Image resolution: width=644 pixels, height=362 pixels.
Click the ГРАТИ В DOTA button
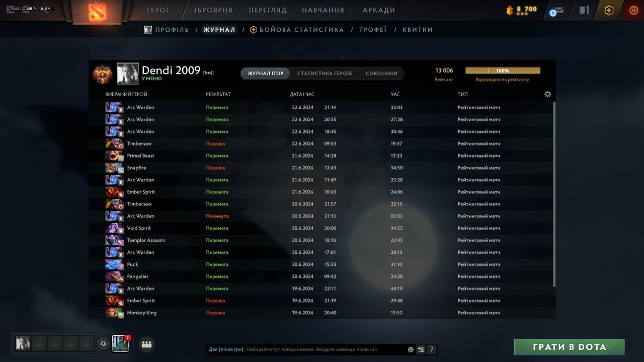(569, 347)
